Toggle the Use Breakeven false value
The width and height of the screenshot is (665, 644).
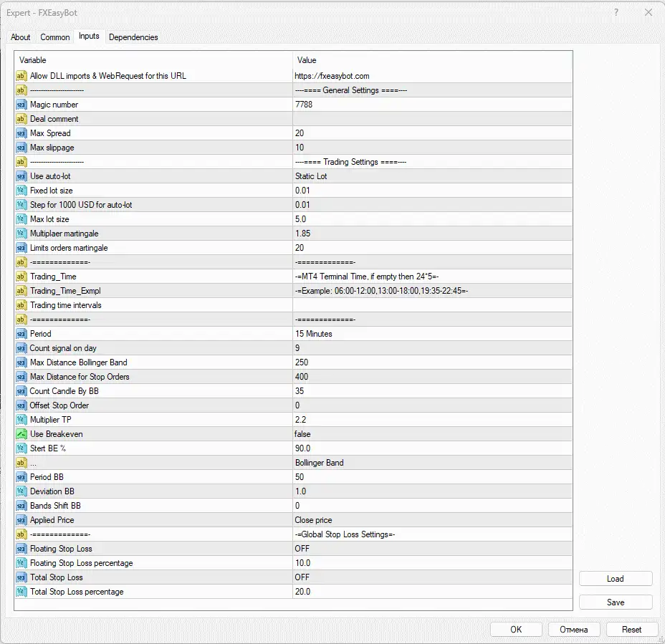click(302, 434)
